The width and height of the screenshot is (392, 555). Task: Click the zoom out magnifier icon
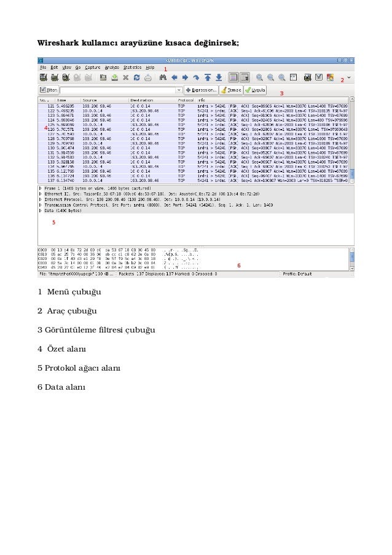pos(270,77)
